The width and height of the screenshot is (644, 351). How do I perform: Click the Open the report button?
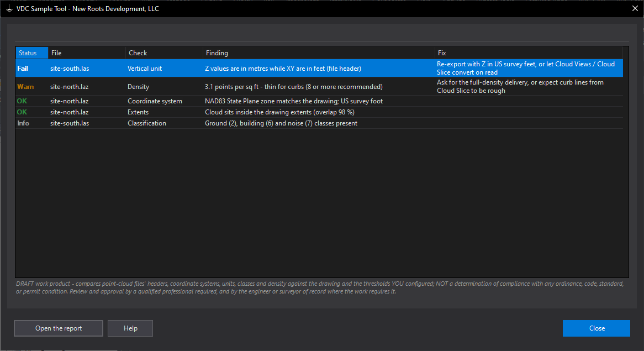coord(59,328)
